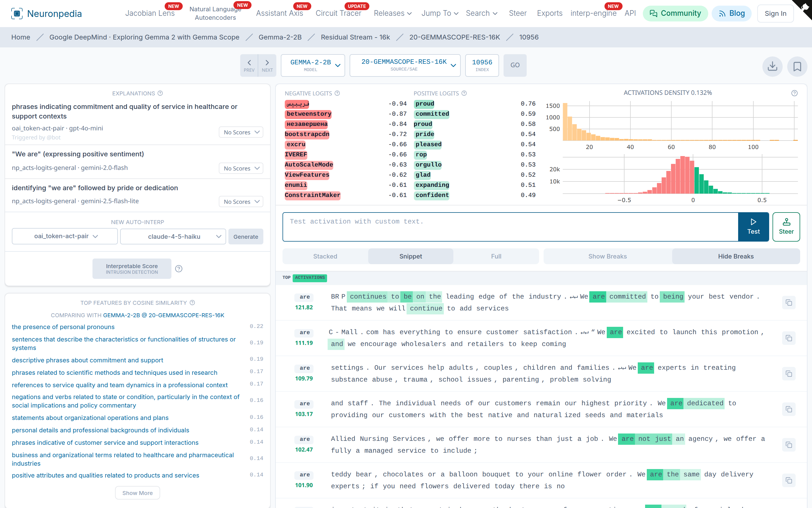This screenshot has height=508, width=812.
Task: Open 20-GEMMASCOPE-RES-16K source dropdown
Action: click(x=405, y=65)
